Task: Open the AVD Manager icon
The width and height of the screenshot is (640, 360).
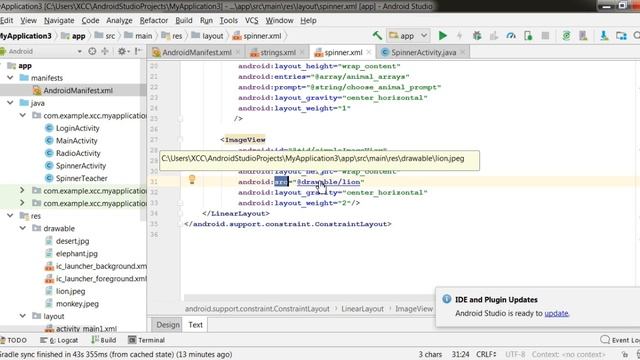Action: tap(583, 36)
